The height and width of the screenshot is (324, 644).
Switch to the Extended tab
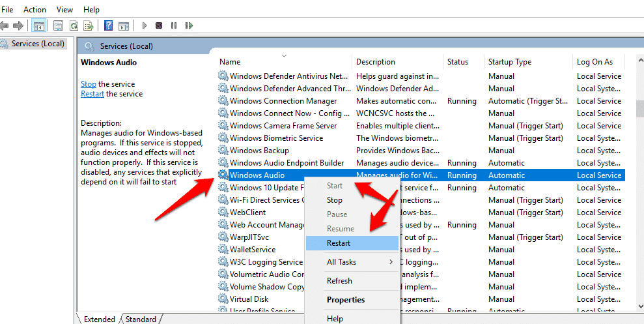[x=100, y=319]
